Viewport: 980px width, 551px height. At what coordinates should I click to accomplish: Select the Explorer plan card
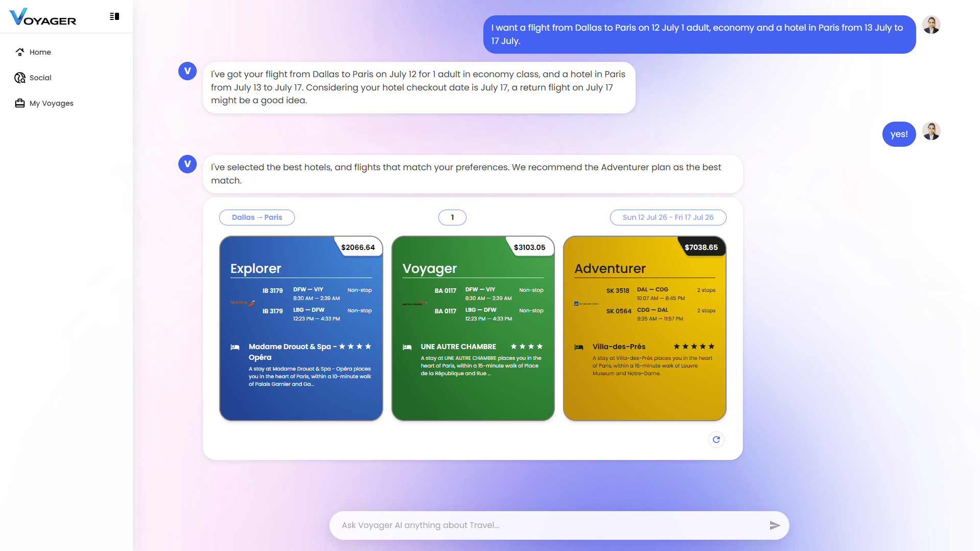coord(301,329)
